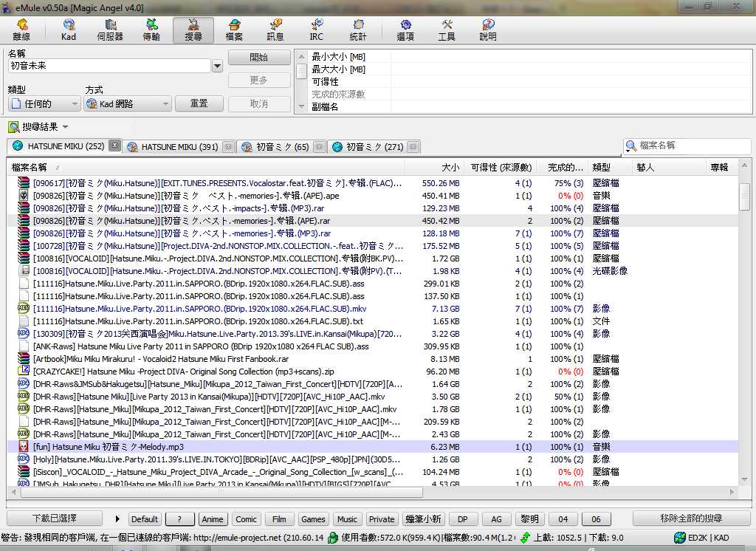
Task: Select the 搜尋 search toolbar icon
Action: [193, 30]
